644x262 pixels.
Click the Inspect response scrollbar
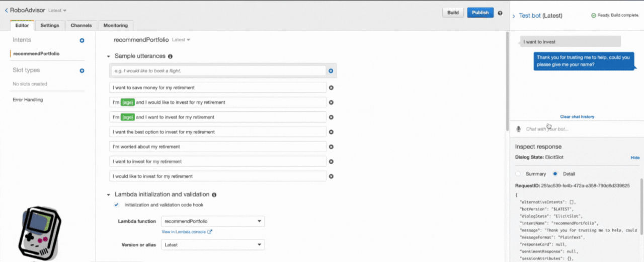pyautogui.click(x=641, y=207)
